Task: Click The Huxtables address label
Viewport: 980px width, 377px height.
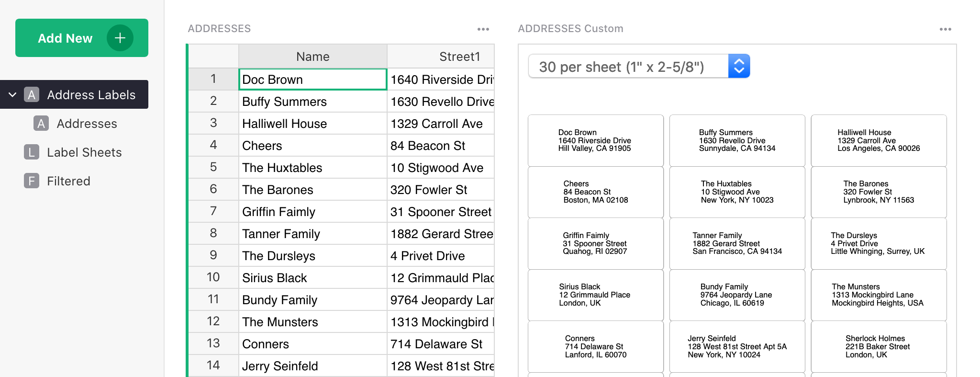Action: coord(737,192)
